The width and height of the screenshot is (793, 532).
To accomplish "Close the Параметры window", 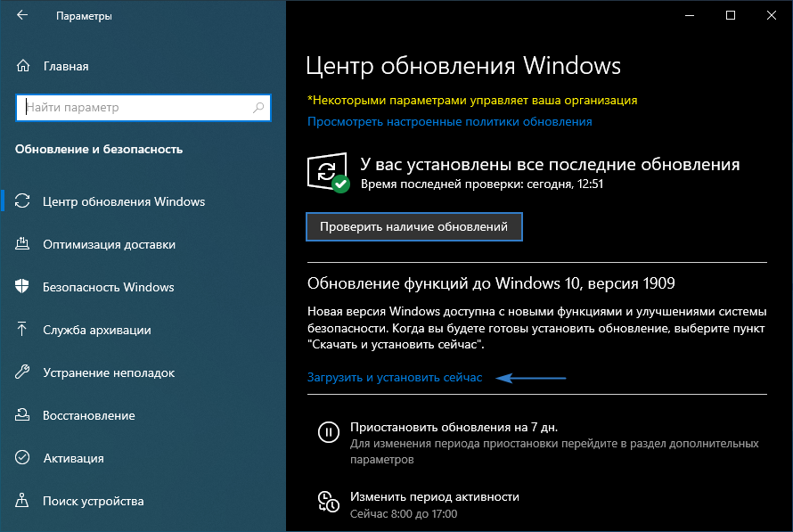I will pos(772,15).
